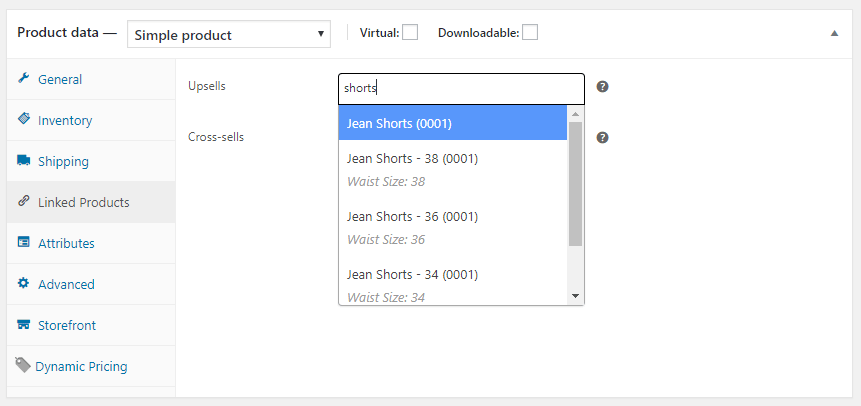This screenshot has width=861, height=406.
Task: Click the dropdown results scrollbar thumb
Action: (575, 183)
